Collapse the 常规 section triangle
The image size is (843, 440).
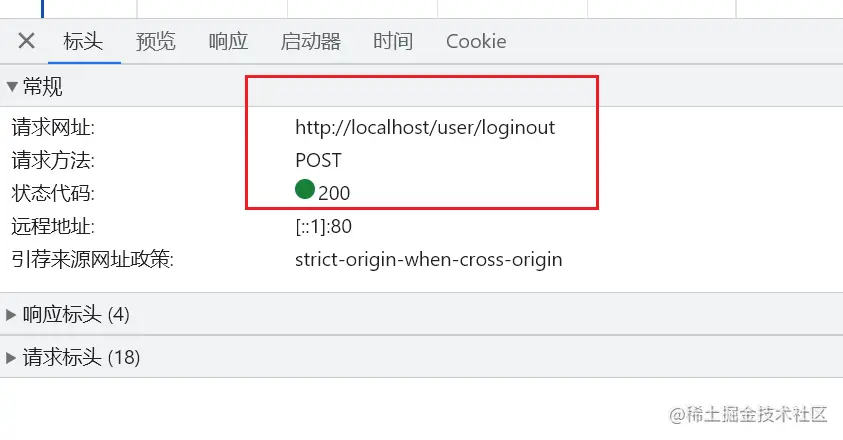(x=12, y=86)
